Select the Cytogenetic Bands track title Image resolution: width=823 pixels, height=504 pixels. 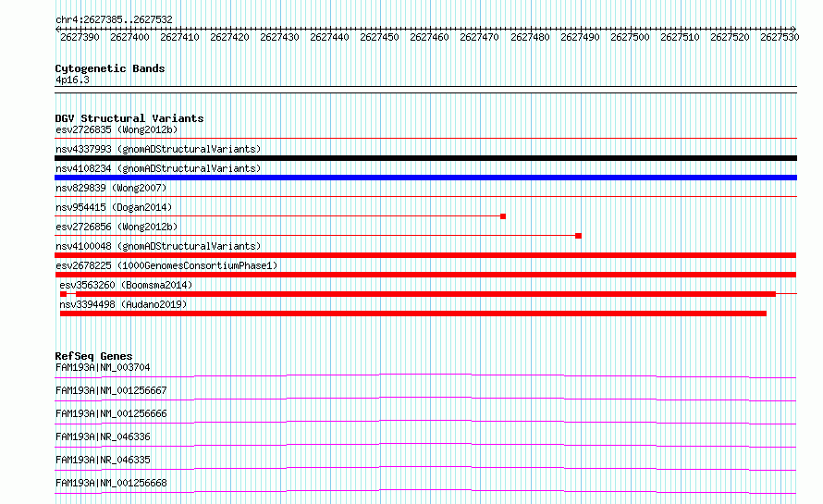click(x=110, y=68)
